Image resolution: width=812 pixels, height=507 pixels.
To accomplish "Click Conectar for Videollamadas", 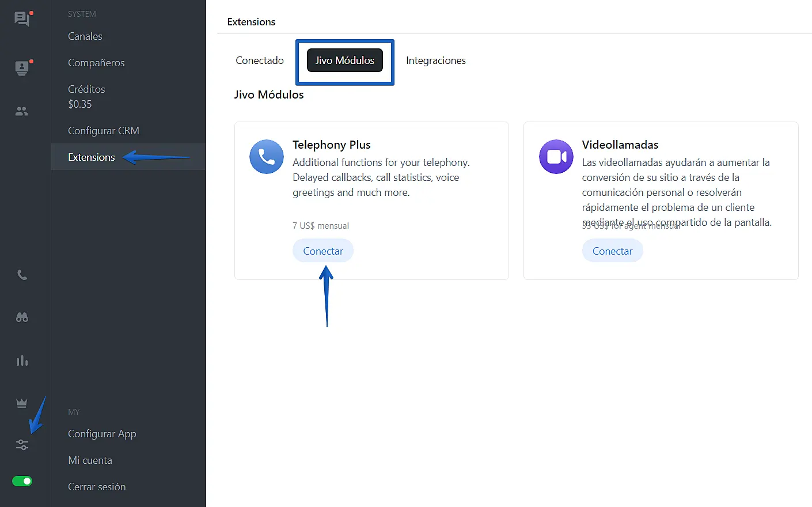I will click(613, 251).
